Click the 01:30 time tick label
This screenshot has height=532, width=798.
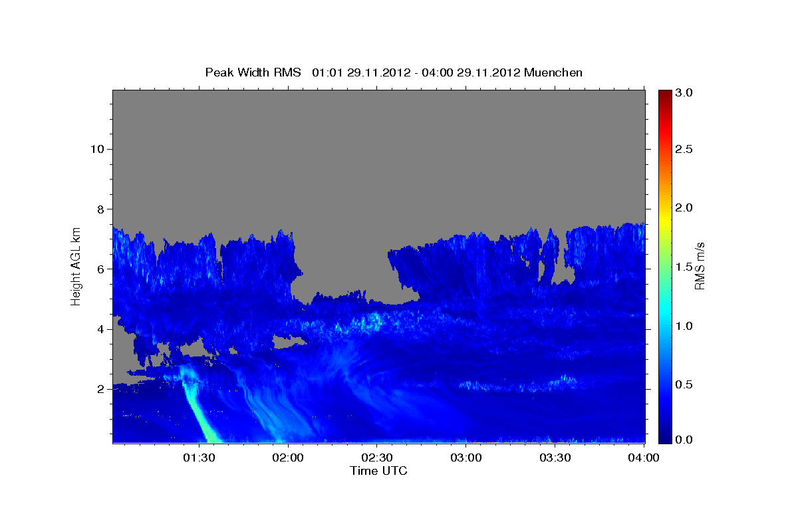point(199,458)
